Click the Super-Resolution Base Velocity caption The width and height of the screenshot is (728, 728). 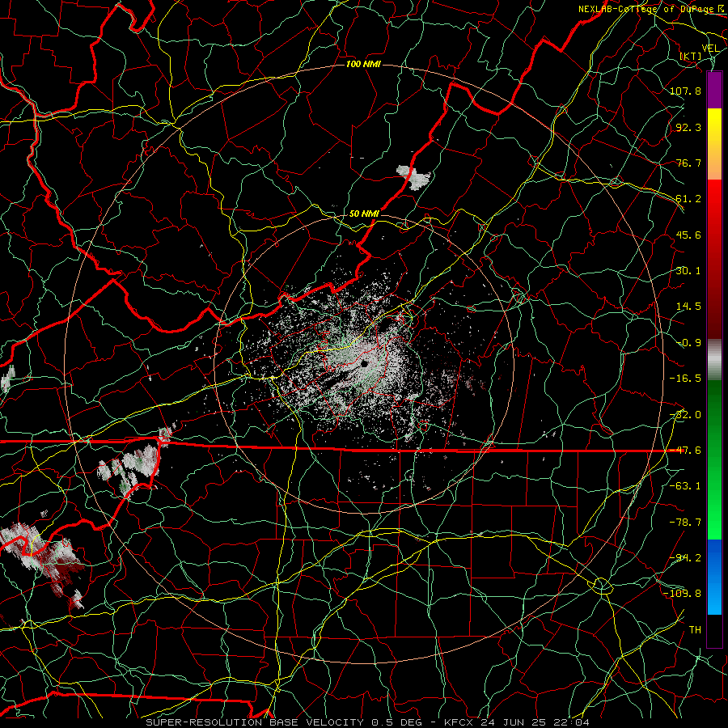click(x=368, y=722)
